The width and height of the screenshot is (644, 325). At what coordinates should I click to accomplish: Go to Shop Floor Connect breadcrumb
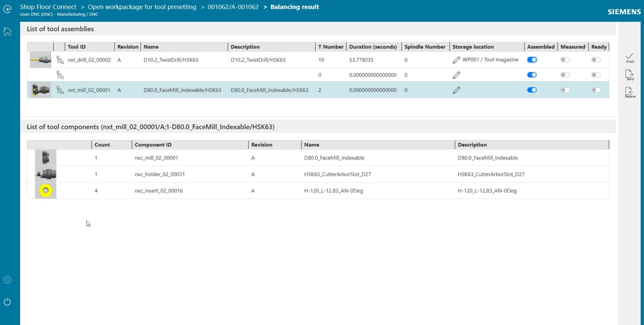pyautogui.click(x=48, y=7)
